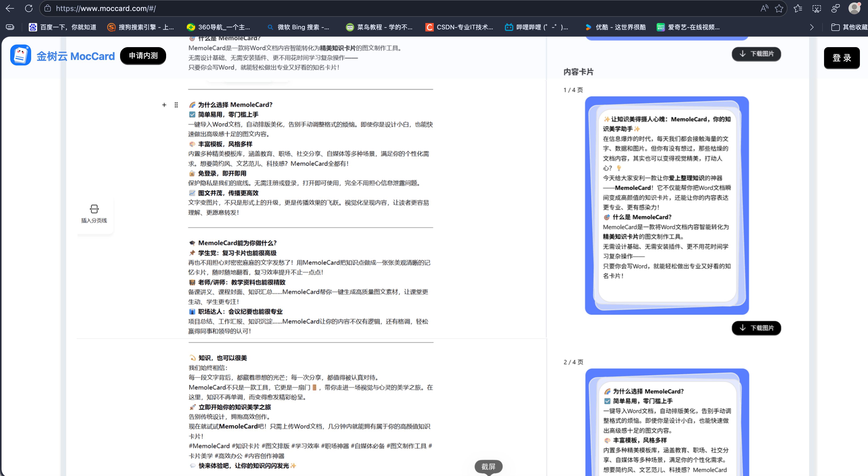Click editor line 职场达人：会议纪要也能很专业

pos(235,312)
